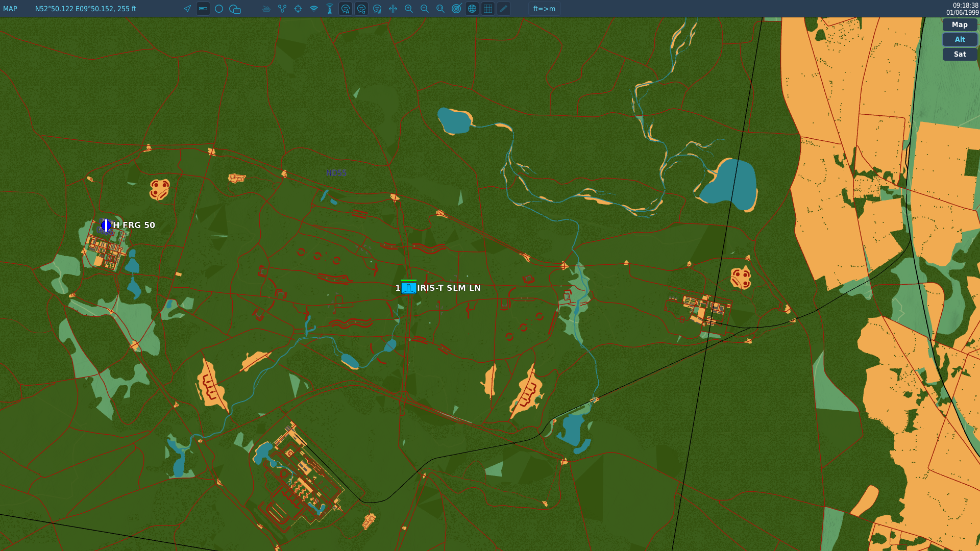Click the zoom out magnifier
Viewport: 980px width, 551px height.
pos(425,9)
